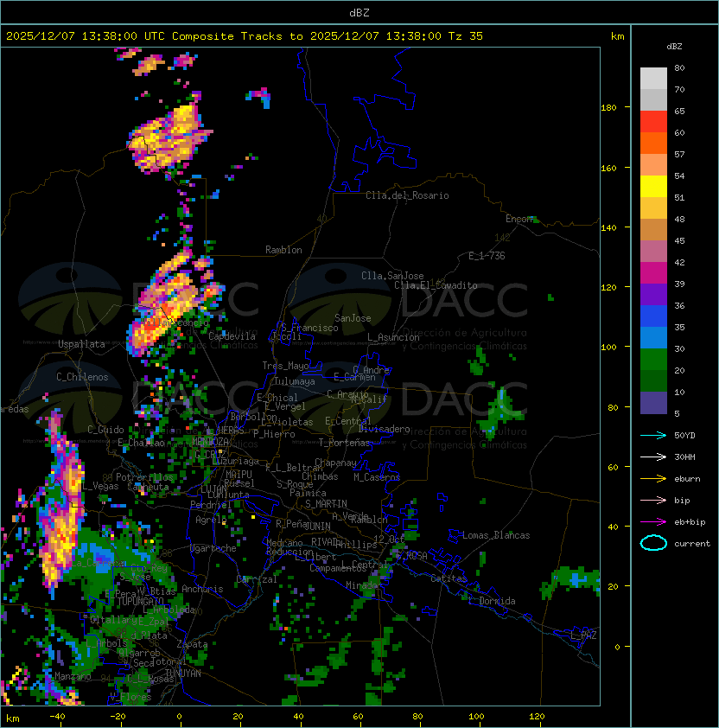Screen dimensions: 719x728
Task: Select the red swatch in dBZ legend
Action: tap(653, 122)
